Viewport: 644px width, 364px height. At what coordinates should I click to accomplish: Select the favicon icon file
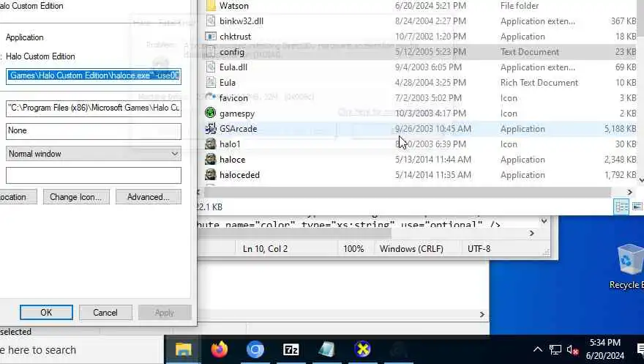[x=211, y=98]
